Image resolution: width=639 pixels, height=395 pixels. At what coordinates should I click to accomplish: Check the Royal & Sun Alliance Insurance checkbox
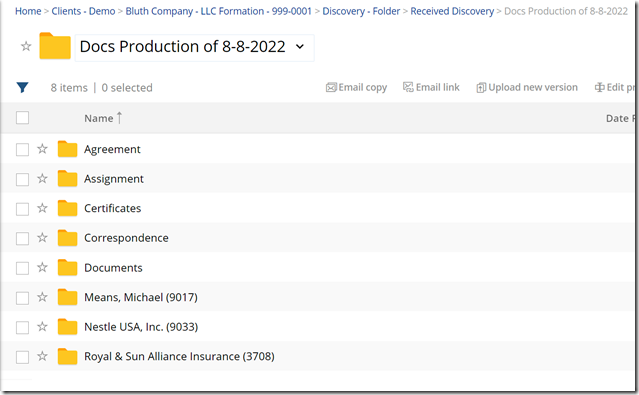click(22, 357)
